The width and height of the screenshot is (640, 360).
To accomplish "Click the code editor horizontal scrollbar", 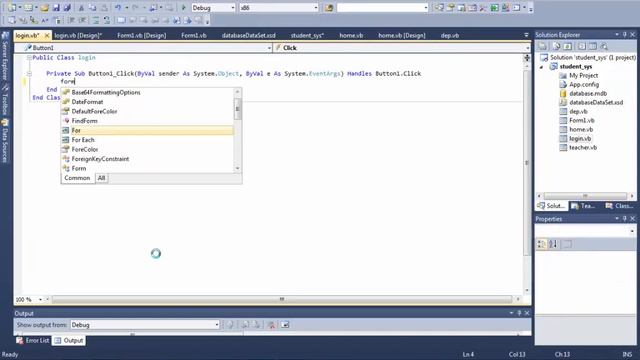I will [x=282, y=299].
